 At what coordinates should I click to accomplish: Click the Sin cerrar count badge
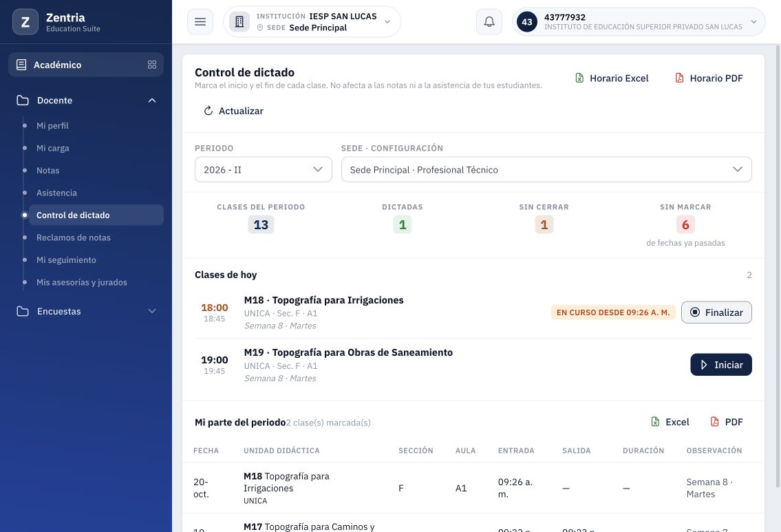(544, 224)
